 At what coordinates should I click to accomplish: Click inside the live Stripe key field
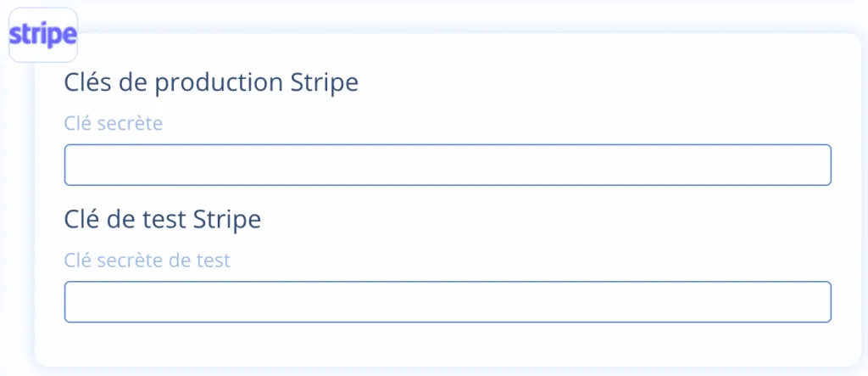click(448, 165)
